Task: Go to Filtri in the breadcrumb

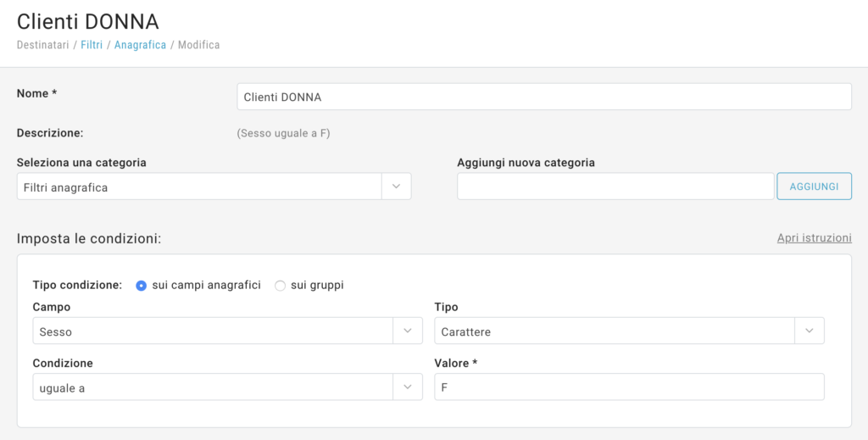Action: (x=92, y=45)
